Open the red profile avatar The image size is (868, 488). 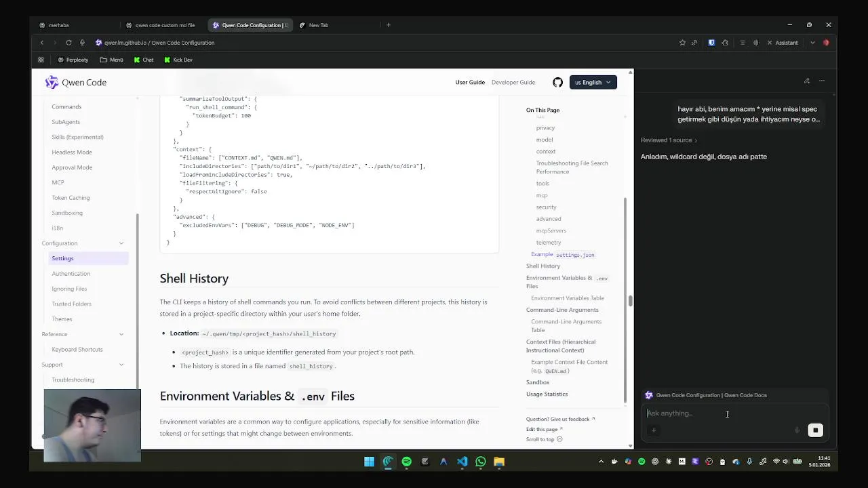pos(826,43)
